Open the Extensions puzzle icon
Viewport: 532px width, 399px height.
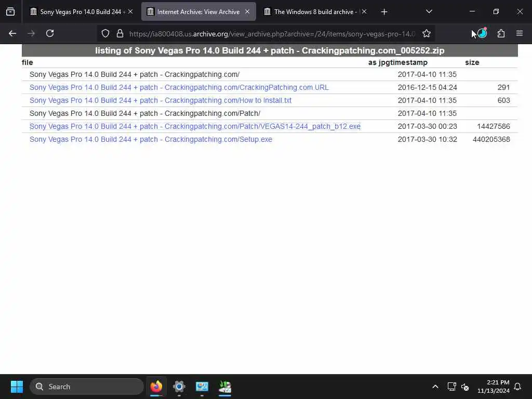pyautogui.click(x=501, y=33)
